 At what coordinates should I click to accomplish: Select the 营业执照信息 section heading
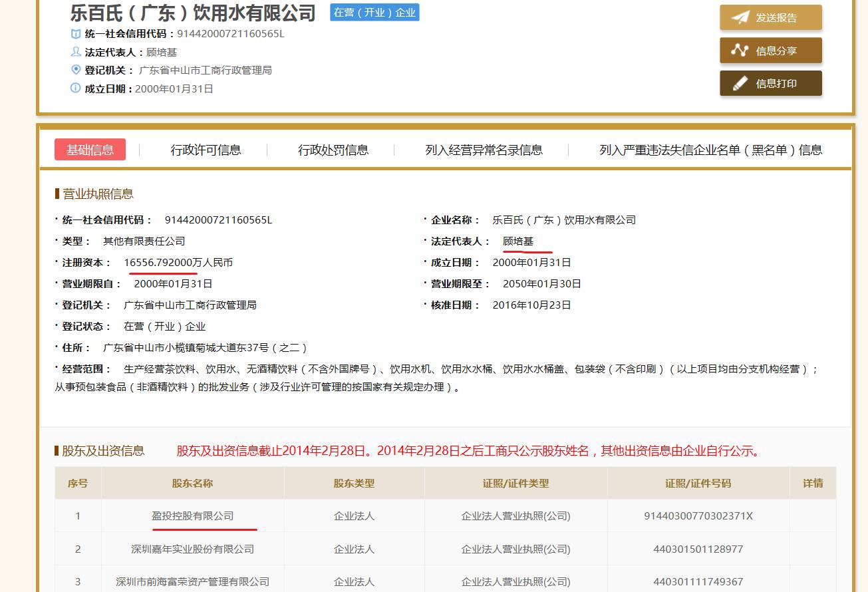(x=98, y=194)
